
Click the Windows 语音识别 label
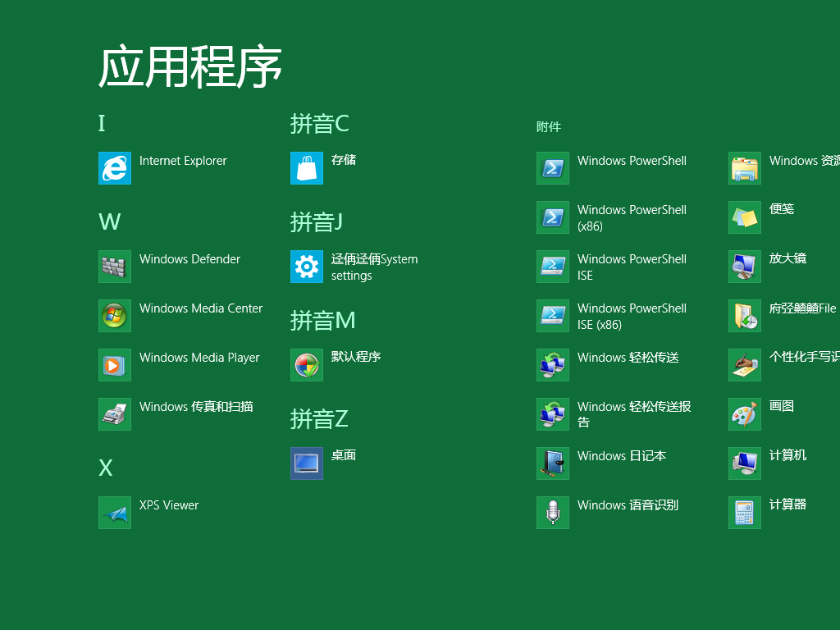(x=628, y=505)
